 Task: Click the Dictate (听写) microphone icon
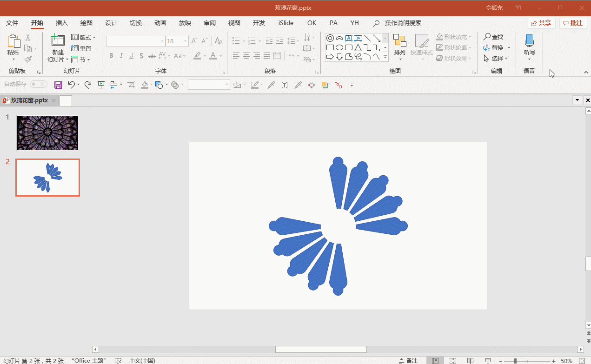point(529,40)
